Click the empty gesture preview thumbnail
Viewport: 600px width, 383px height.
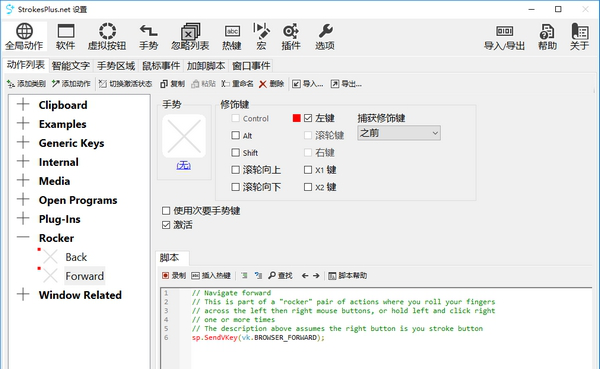184,136
